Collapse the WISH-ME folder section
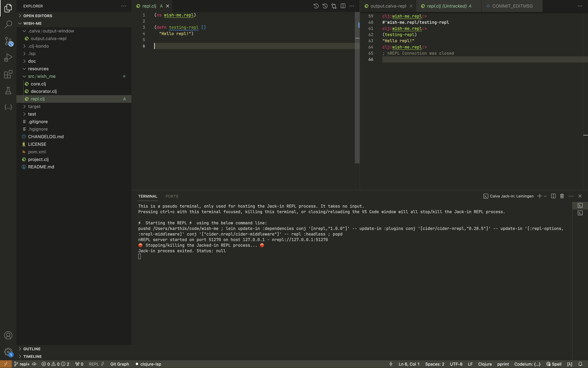 coord(74,23)
